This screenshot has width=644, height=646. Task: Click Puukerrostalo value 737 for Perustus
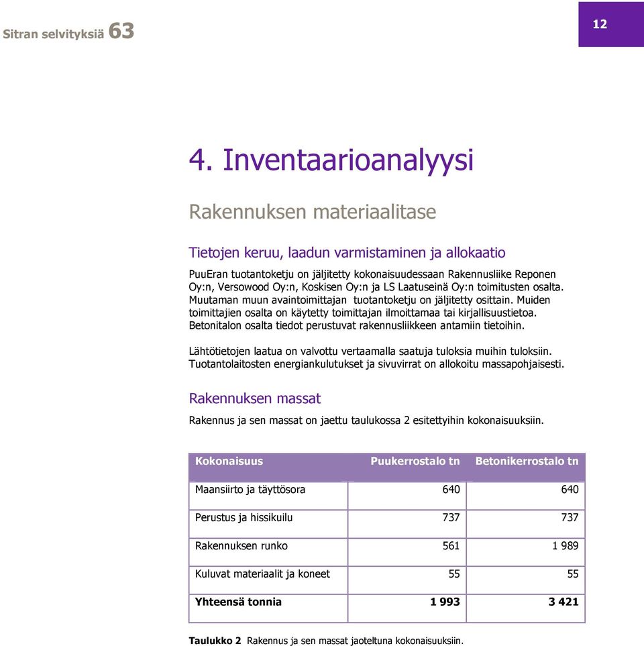[451, 517]
